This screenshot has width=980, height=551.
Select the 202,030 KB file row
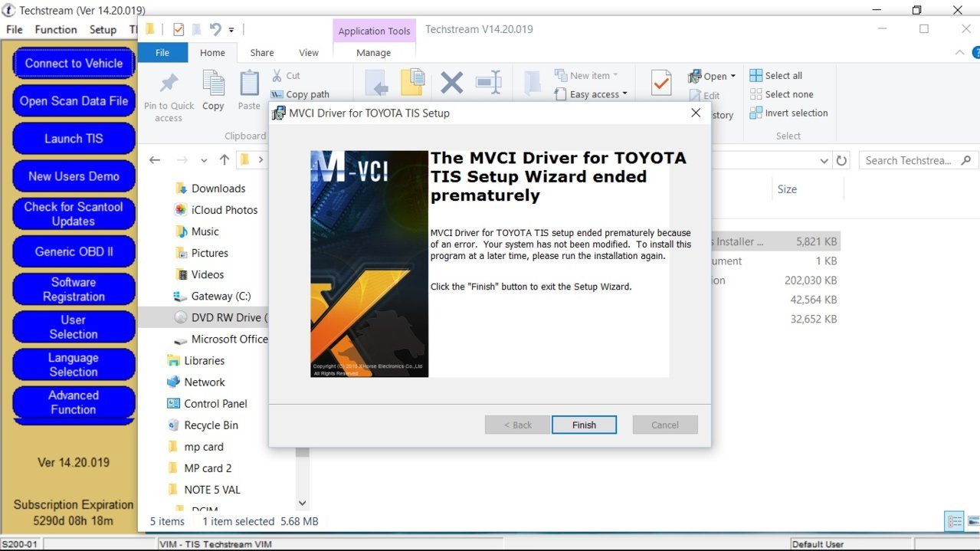pos(774,280)
